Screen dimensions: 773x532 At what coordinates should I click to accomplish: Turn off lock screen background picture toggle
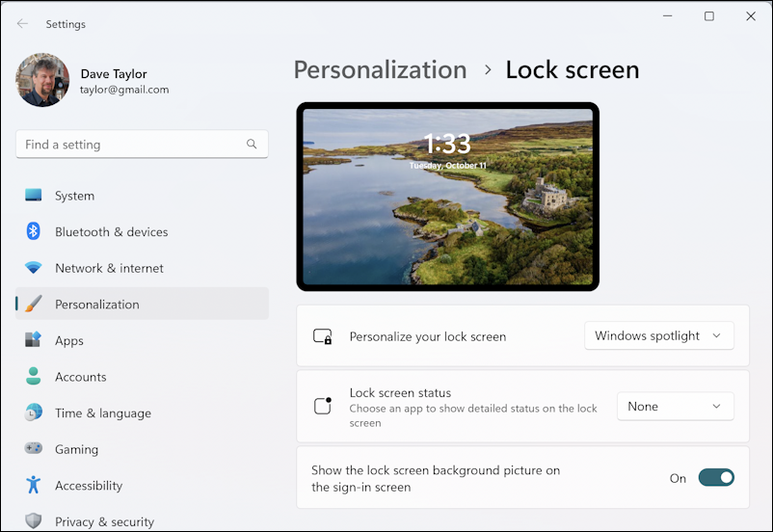(716, 478)
